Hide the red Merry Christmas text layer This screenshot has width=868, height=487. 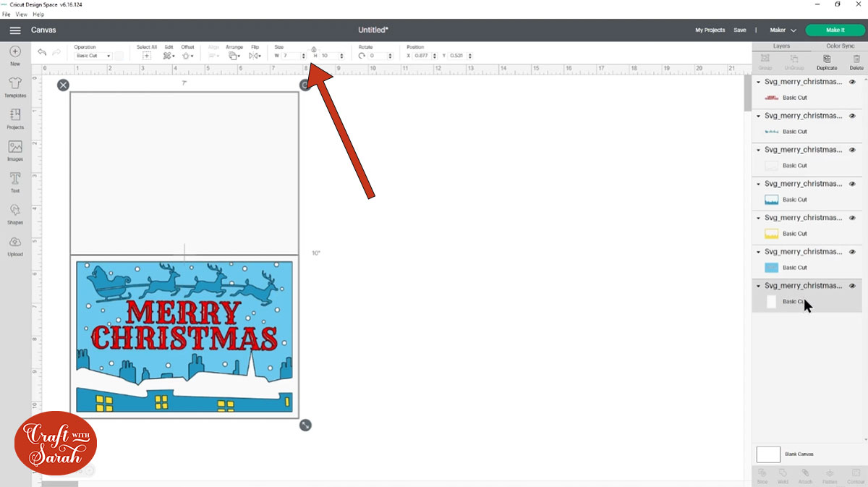coord(852,82)
